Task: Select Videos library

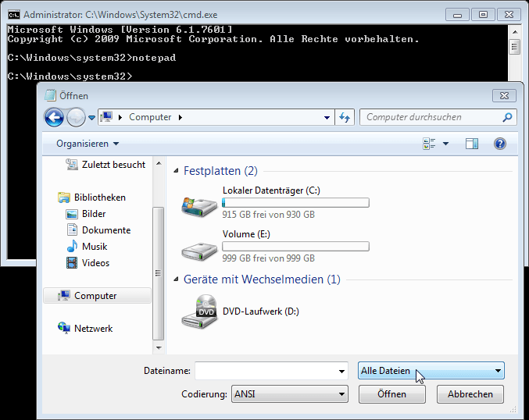Action: (x=95, y=263)
